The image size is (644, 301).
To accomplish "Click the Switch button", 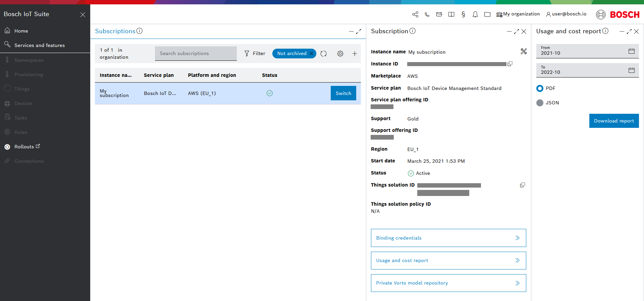I will (x=343, y=93).
